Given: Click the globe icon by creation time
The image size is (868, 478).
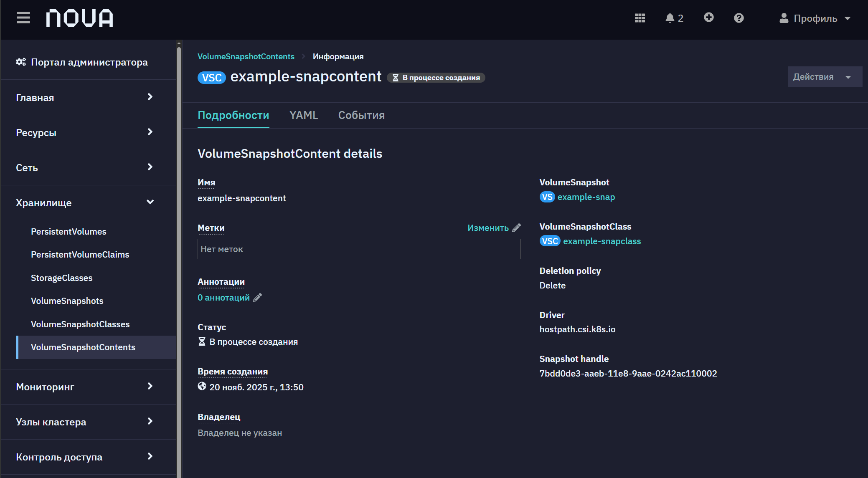Looking at the screenshot, I should [202, 386].
